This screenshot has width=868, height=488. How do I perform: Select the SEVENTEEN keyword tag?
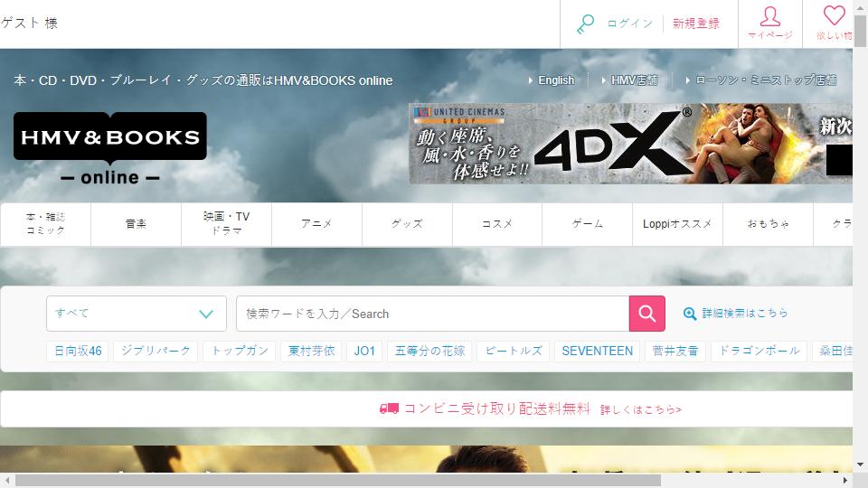point(597,352)
